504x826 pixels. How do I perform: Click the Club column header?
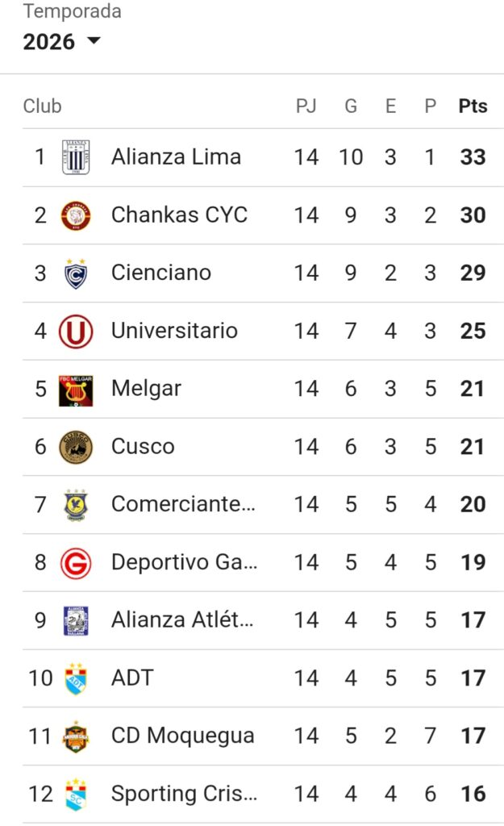(42, 106)
